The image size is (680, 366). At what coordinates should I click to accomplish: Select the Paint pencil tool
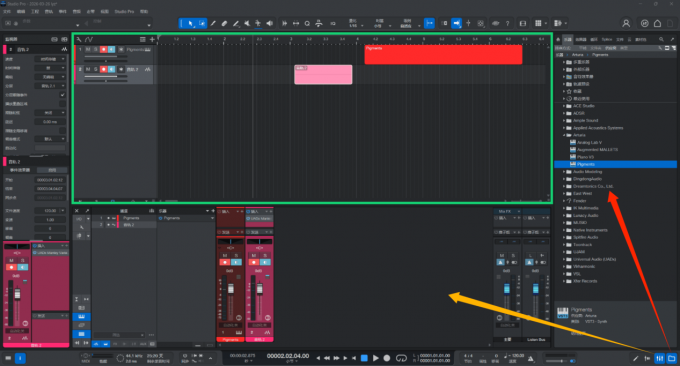point(213,23)
